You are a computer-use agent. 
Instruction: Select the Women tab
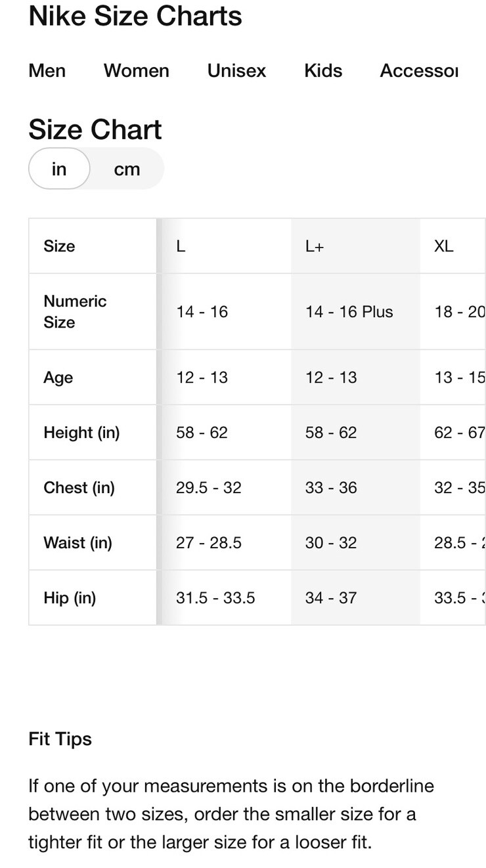coord(137,71)
